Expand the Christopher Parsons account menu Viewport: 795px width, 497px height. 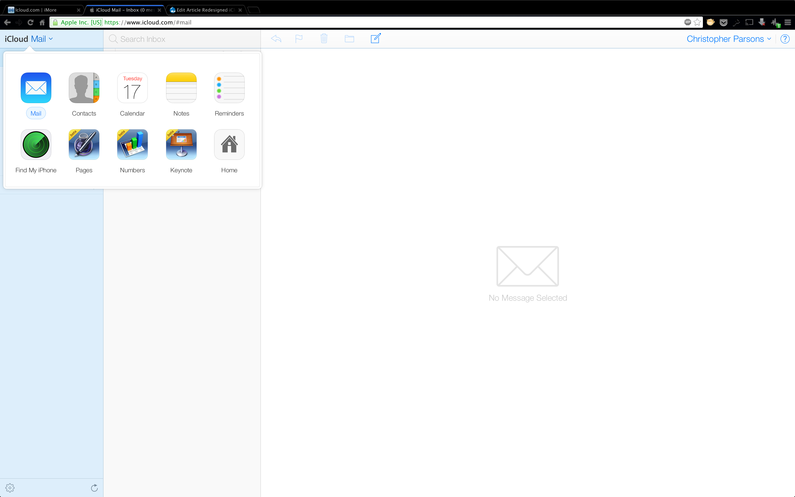[729, 39]
